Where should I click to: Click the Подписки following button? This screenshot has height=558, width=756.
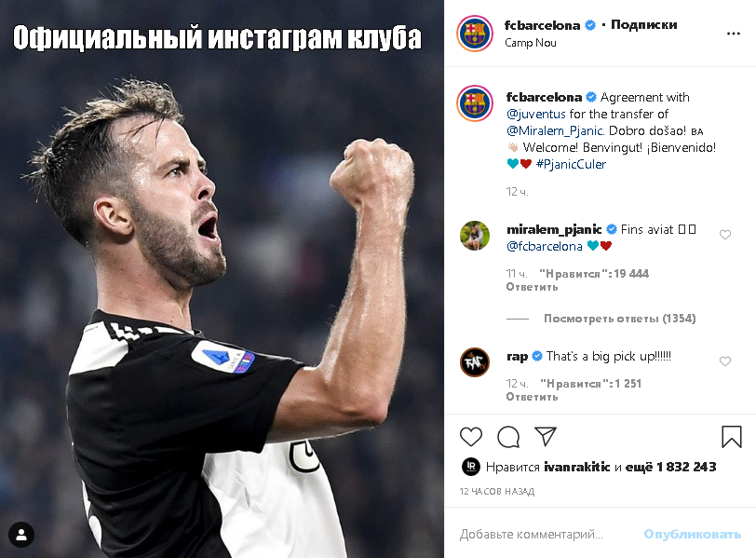coord(643,24)
